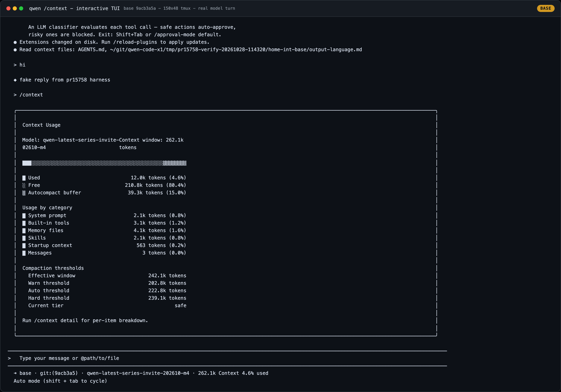Click the Memory files category marker
The height and width of the screenshot is (392, 561).
(24, 231)
